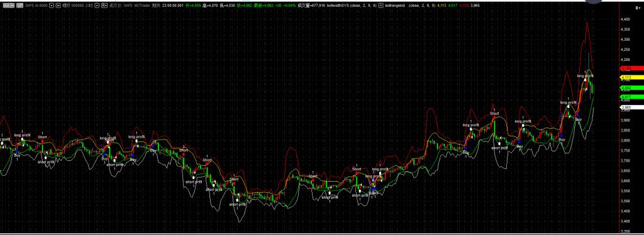Select the bollrangeind indicator label

[x=395, y=5]
